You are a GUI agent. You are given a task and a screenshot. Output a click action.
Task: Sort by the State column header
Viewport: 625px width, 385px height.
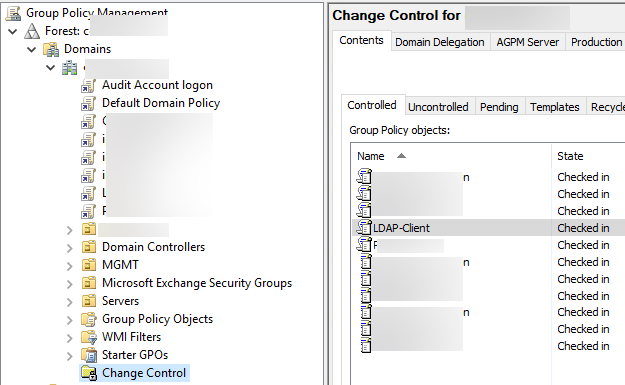(588, 156)
